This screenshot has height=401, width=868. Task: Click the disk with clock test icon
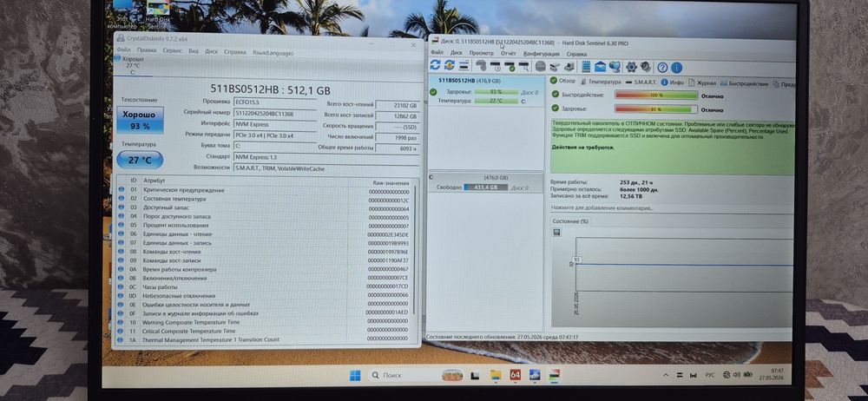496,67
